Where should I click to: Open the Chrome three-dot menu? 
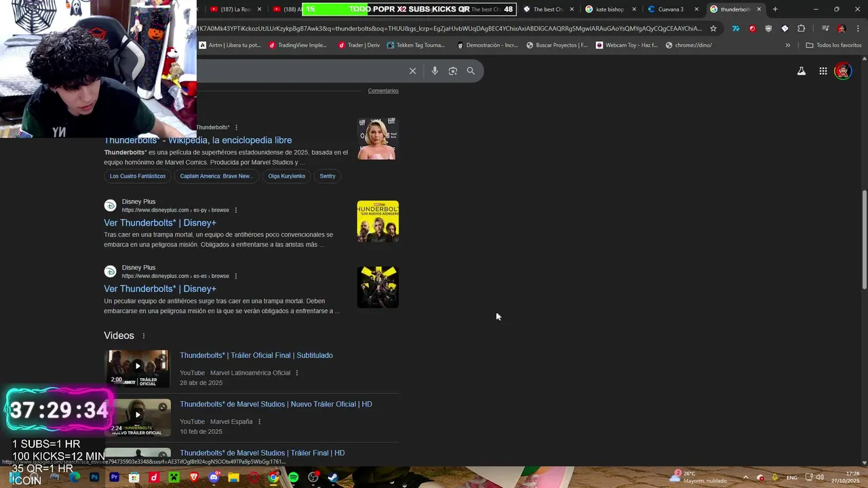click(x=858, y=28)
